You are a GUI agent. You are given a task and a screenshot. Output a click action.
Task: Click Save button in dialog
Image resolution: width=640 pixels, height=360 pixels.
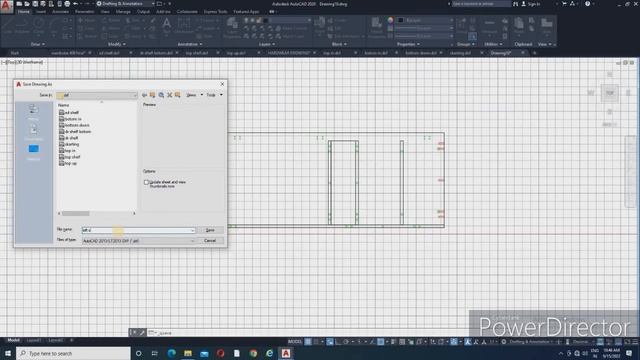click(210, 230)
